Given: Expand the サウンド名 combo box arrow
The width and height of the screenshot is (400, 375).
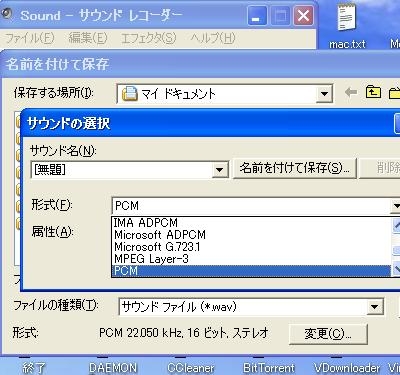Looking at the screenshot, I should [220, 170].
